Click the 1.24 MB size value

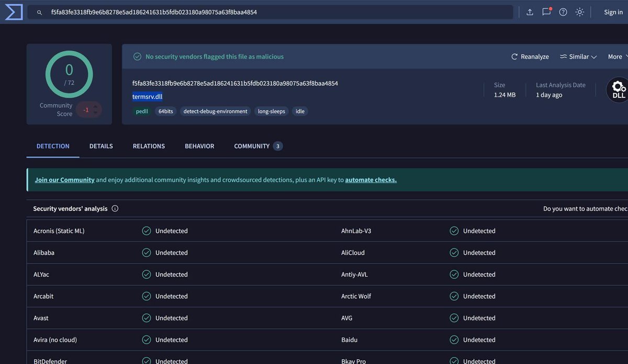point(504,95)
